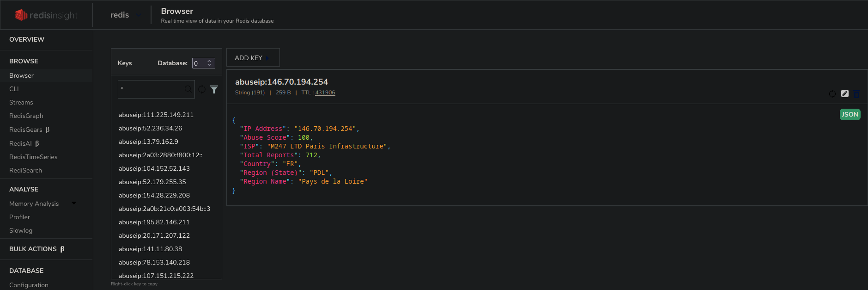The image size is (868, 290).
Task: Click the 259 B size label
Action: (x=283, y=93)
